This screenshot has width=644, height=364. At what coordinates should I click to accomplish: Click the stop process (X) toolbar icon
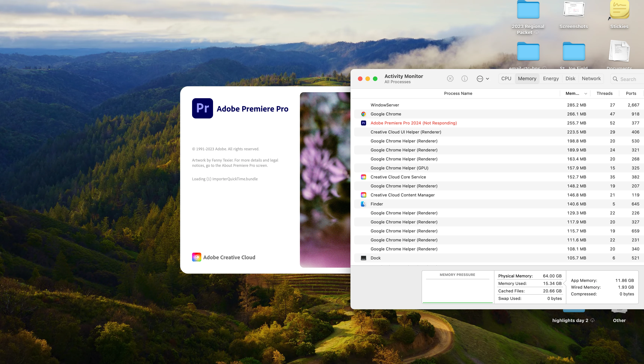point(450,79)
